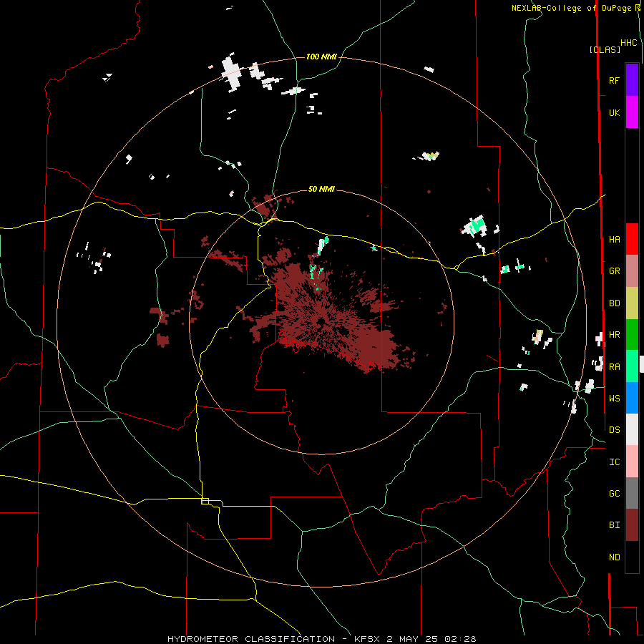Click the '[CLAS]' legend heading
This screenshot has width=644, height=644.
[605, 49]
